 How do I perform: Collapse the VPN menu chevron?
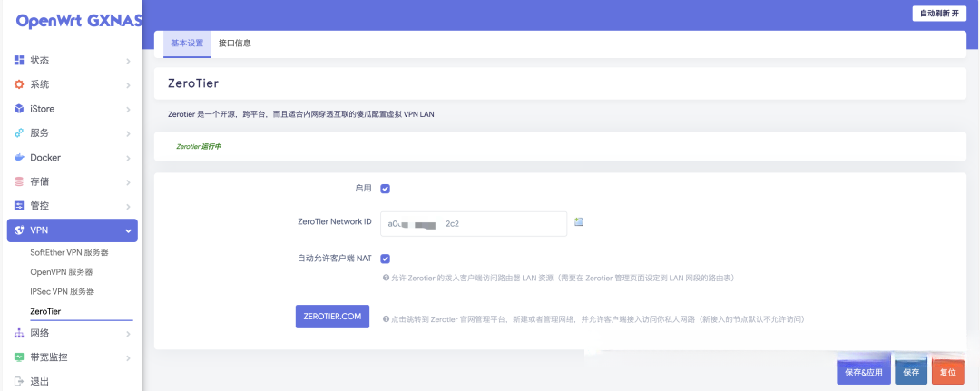click(x=128, y=231)
